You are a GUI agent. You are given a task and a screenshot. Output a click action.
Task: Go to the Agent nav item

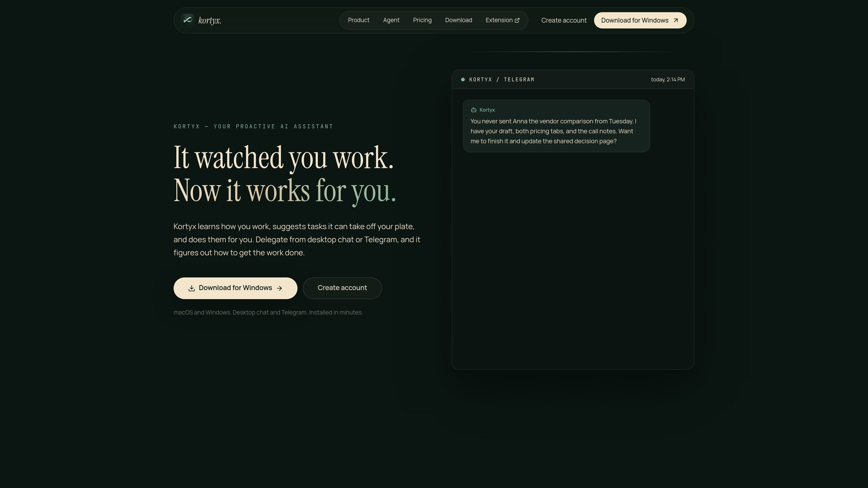[391, 20]
